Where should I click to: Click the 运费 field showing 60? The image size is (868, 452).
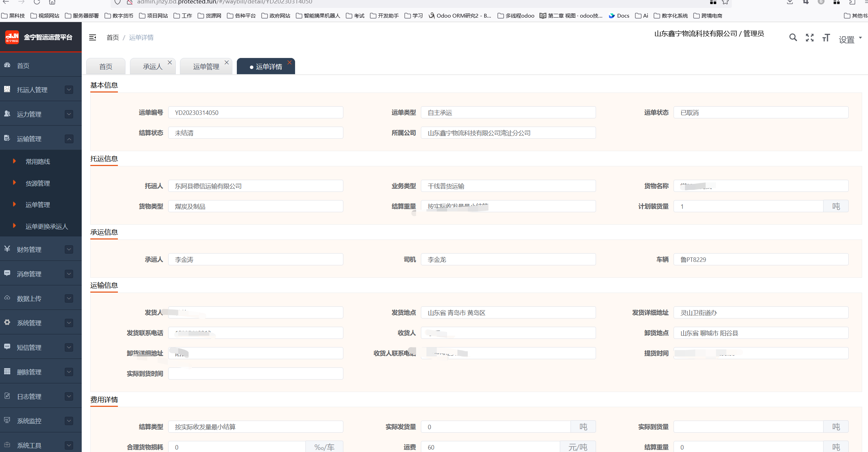point(490,447)
